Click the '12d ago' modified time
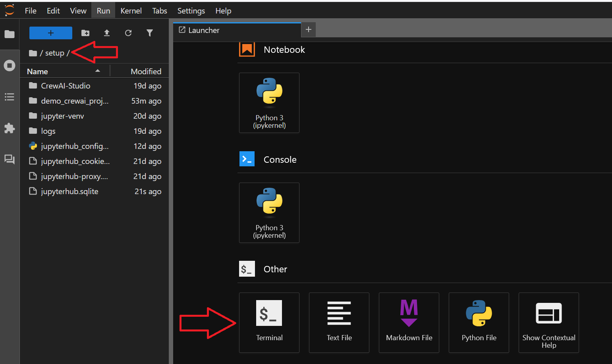 click(147, 146)
